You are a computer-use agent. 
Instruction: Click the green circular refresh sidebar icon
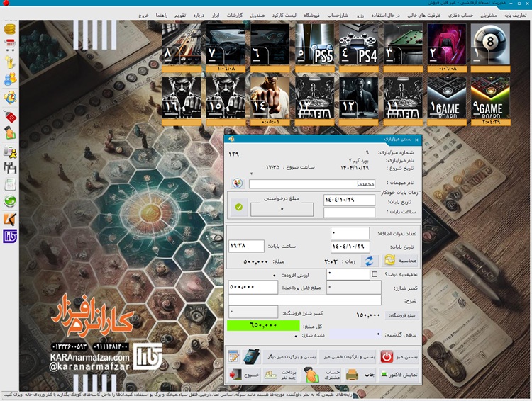pyautogui.click(x=10, y=201)
